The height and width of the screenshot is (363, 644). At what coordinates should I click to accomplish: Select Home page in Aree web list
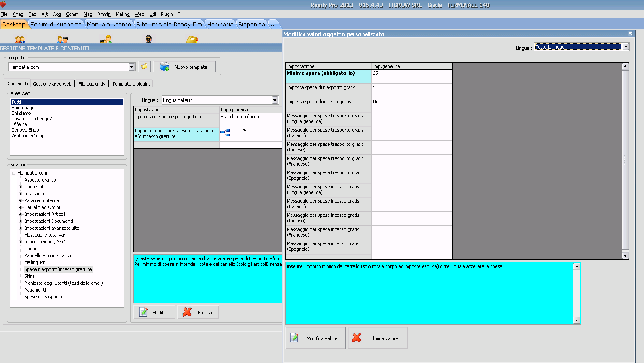[x=23, y=108]
